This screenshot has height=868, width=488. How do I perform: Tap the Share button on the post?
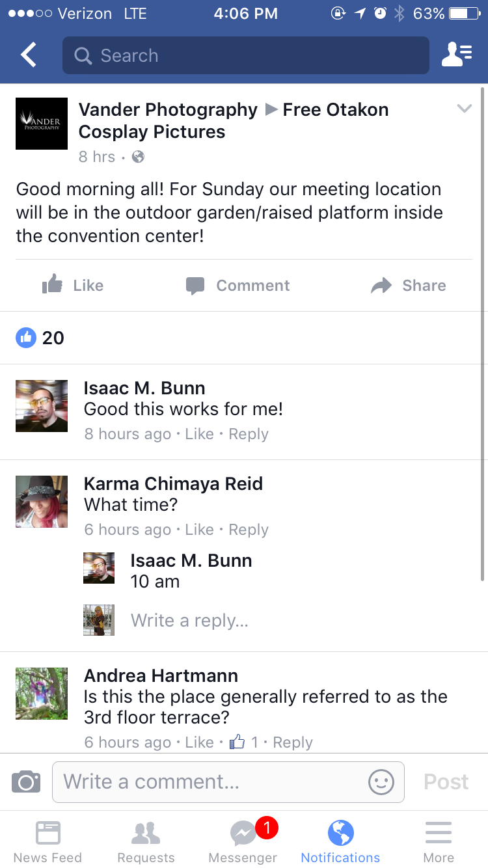(409, 285)
